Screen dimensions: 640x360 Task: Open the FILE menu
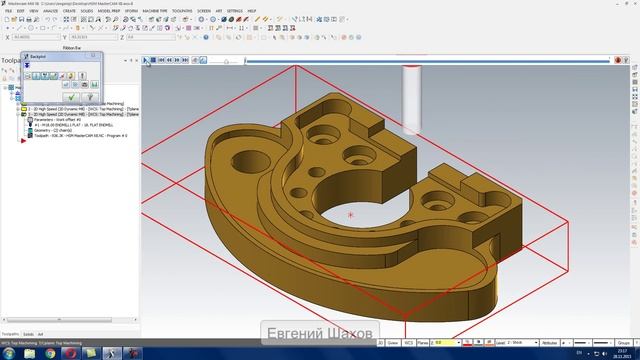tap(8, 11)
